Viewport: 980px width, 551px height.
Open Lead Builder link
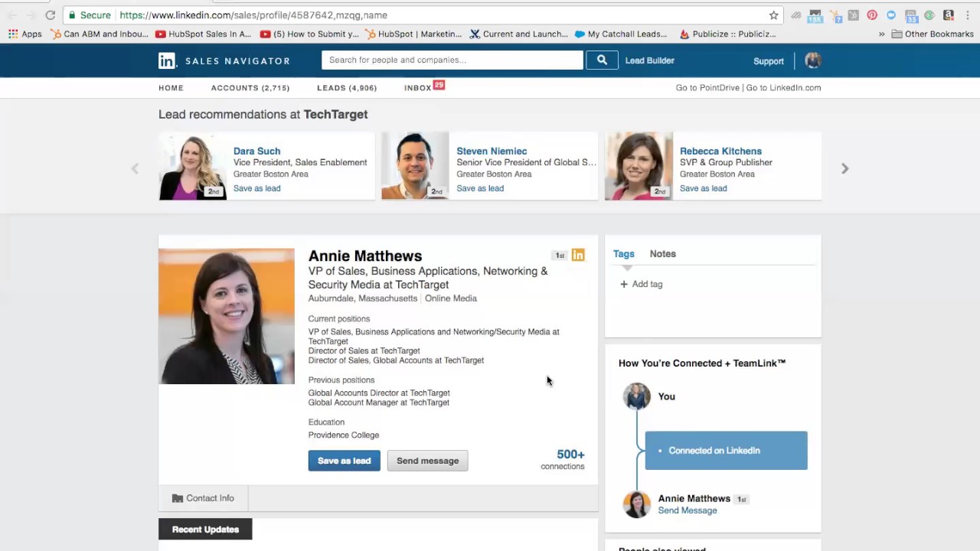point(649,60)
